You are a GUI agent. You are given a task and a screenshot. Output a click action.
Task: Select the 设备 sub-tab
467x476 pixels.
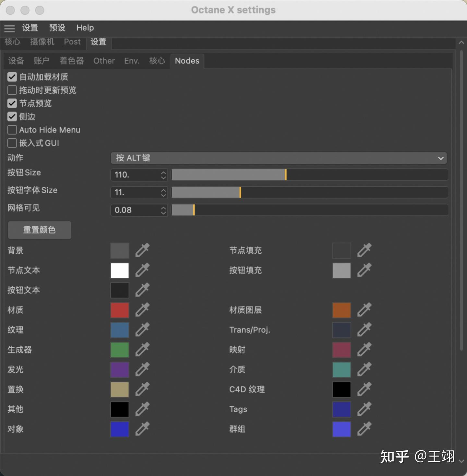point(16,61)
